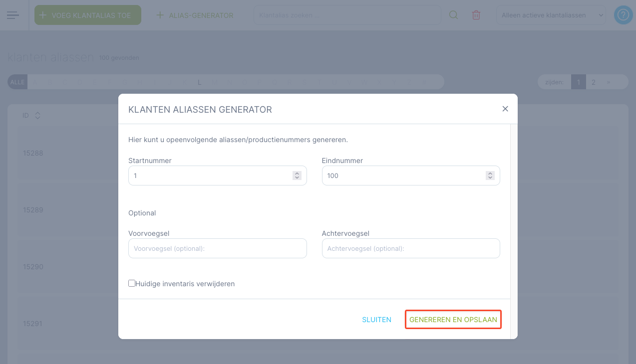Click the next page double-arrow
The image size is (636, 364).
(608, 82)
